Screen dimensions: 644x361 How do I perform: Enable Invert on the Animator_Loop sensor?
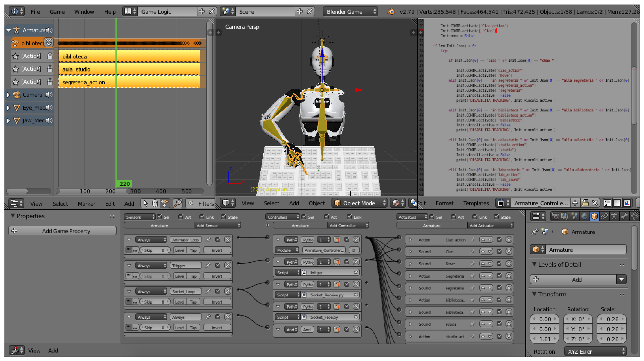(x=216, y=250)
